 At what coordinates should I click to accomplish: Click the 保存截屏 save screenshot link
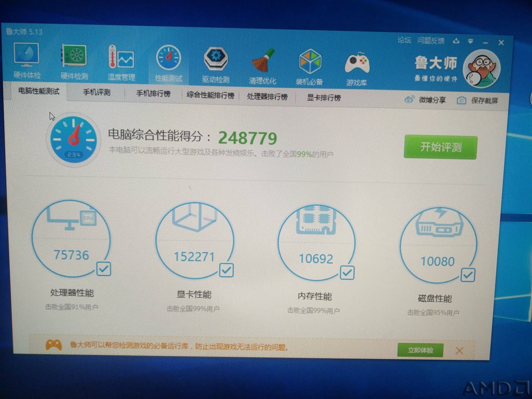(484, 100)
